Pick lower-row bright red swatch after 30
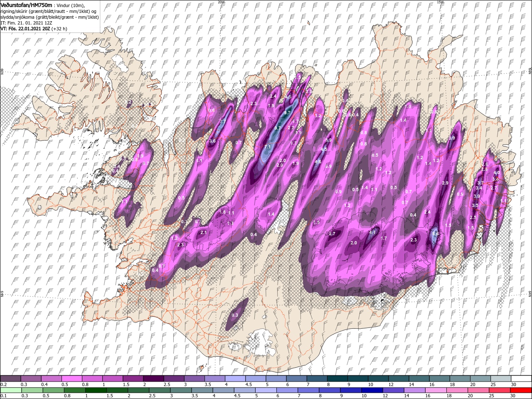The width and height of the screenshot is (532, 399). coord(521,390)
